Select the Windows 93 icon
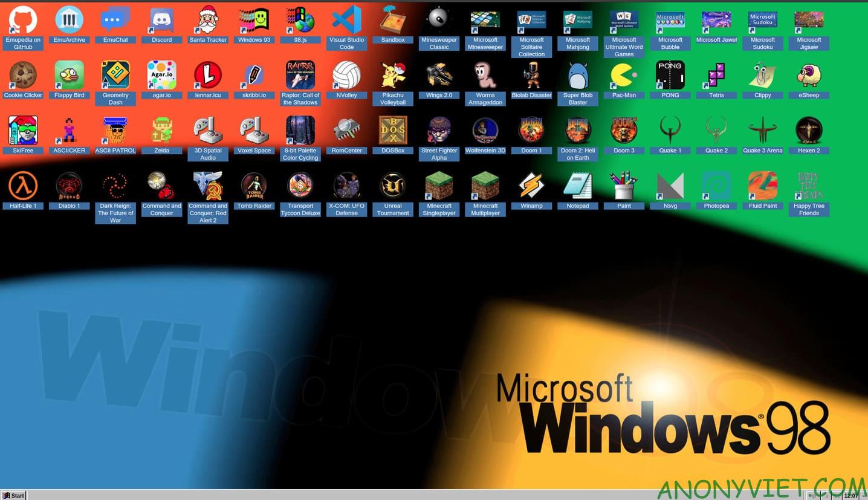This screenshot has width=868, height=500. [x=254, y=20]
